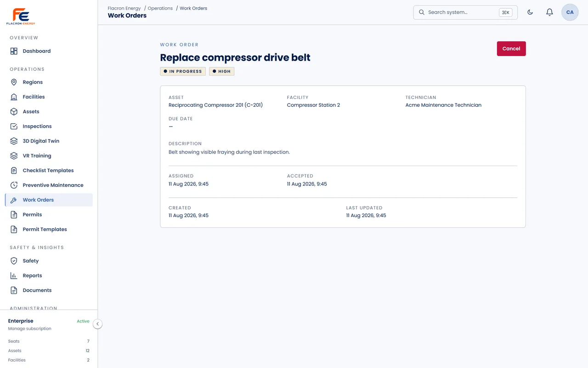
Task: Click the Reports label in sidebar
Action: pyautogui.click(x=33, y=276)
